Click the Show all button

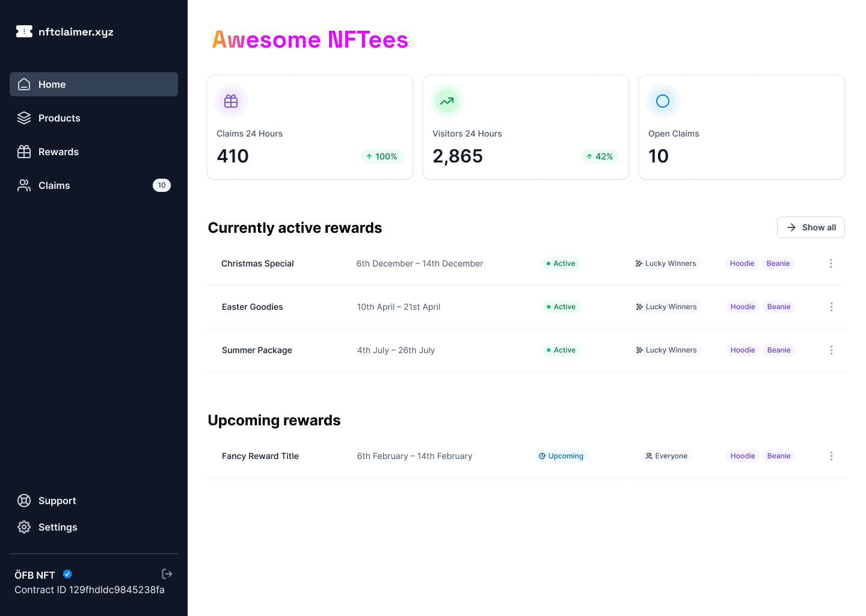click(x=811, y=227)
